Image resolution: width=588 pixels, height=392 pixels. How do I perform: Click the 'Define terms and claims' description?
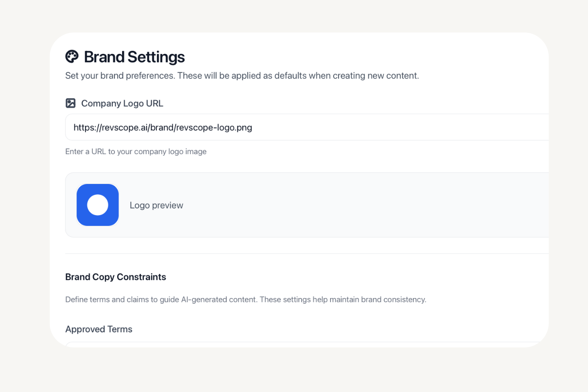pos(245,299)
